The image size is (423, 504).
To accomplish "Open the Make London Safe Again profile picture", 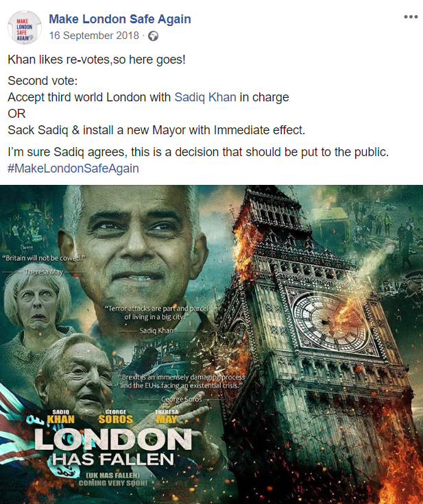I will pyautogui.click(x=25, y=27).
